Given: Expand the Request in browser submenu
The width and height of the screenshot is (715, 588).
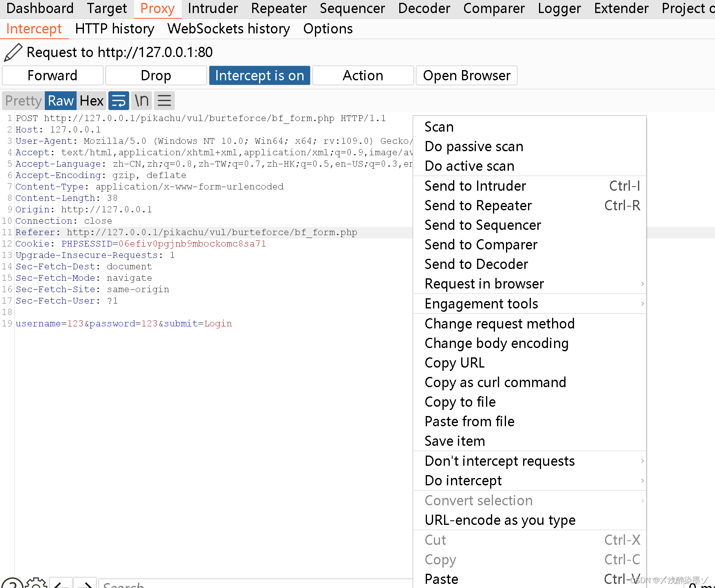Looking at the screenshot, I should pyautogui.click(x=530, y=284).
